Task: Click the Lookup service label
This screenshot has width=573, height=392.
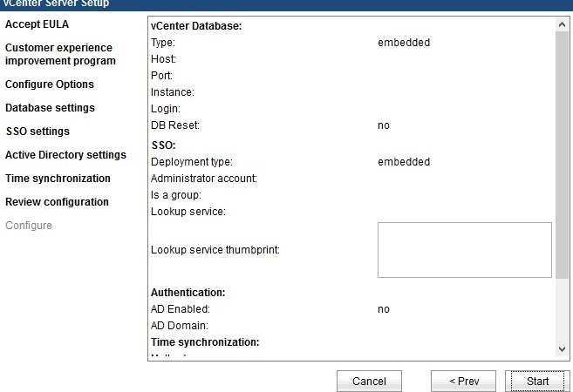Action: (188, 212)
